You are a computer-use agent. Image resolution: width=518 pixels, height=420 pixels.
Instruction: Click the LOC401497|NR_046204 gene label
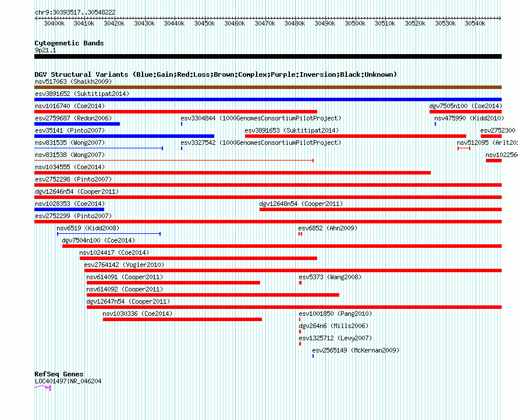[68, 381]
